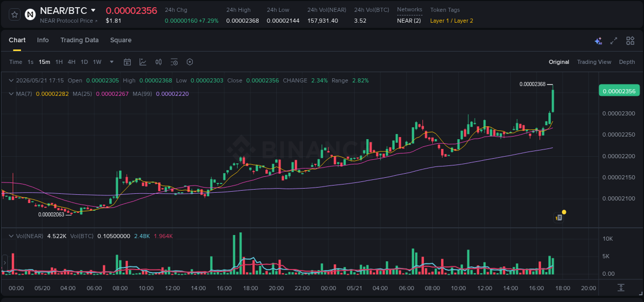Launch the AI assistant sparkle icon
Image resolution: width=644 pixels, height=302 pixels.
coord(598,41)
